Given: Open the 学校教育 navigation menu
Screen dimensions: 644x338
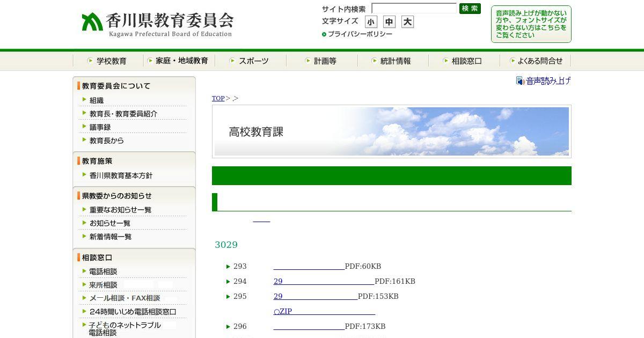Looking at the screenshot, I should tap(108, 61).
